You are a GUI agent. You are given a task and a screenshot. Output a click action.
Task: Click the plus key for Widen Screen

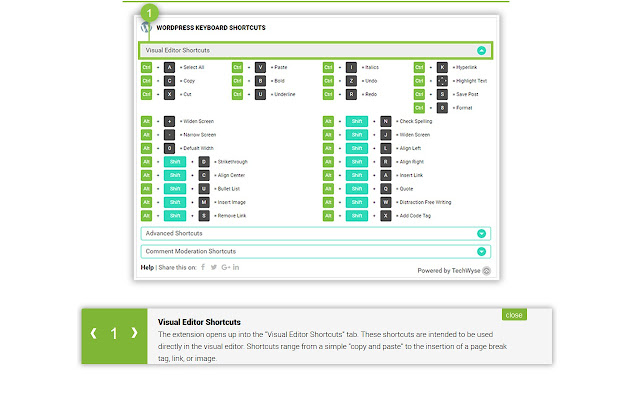(169, 121)
